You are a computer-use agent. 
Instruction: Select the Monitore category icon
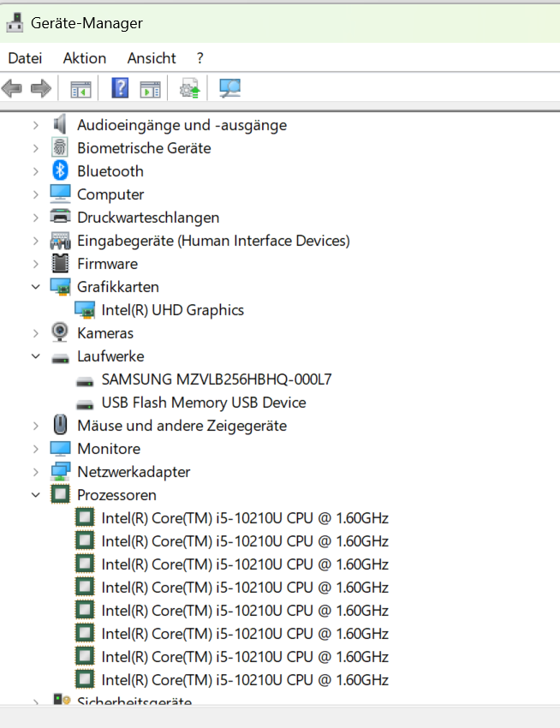60,449
